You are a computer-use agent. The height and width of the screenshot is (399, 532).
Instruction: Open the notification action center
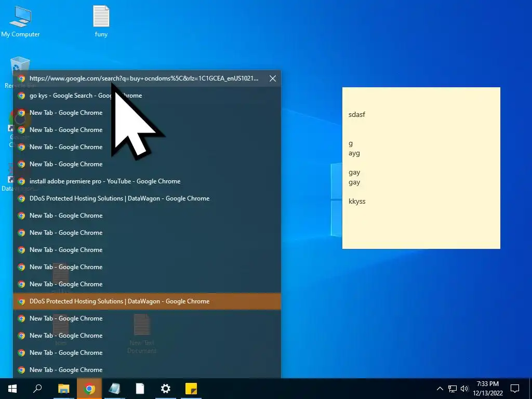click(515, 389)
